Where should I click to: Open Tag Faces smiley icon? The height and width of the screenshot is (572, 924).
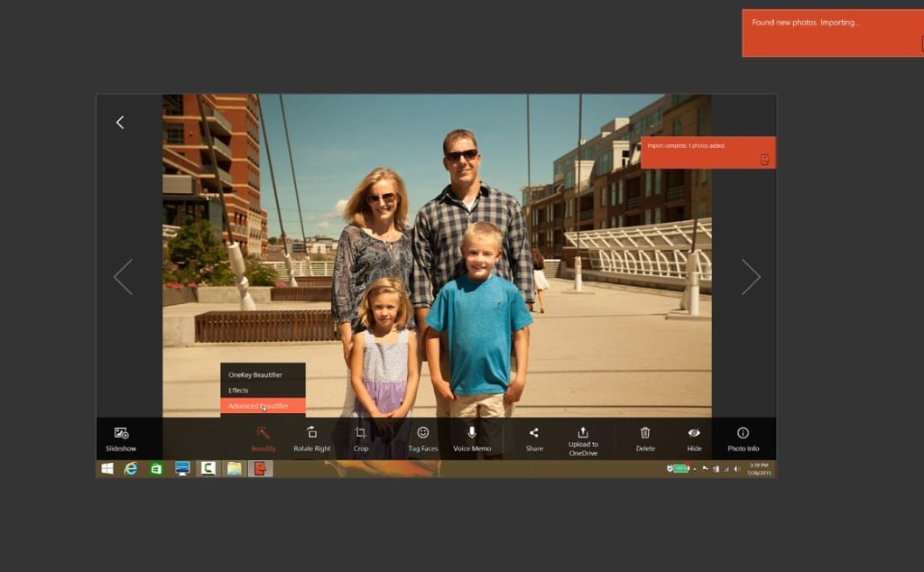point(422,433)
